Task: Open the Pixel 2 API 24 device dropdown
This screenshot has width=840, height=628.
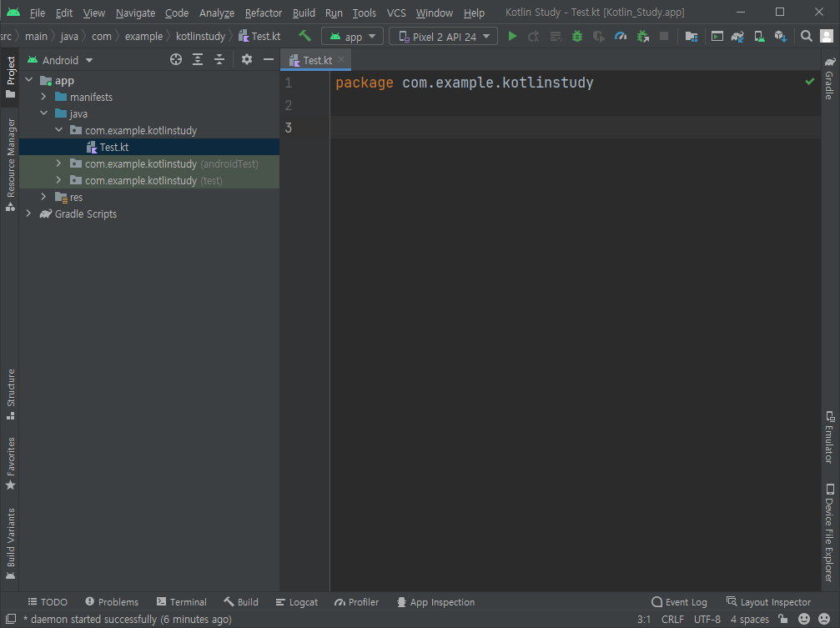Action: click(x=443, y=37)
